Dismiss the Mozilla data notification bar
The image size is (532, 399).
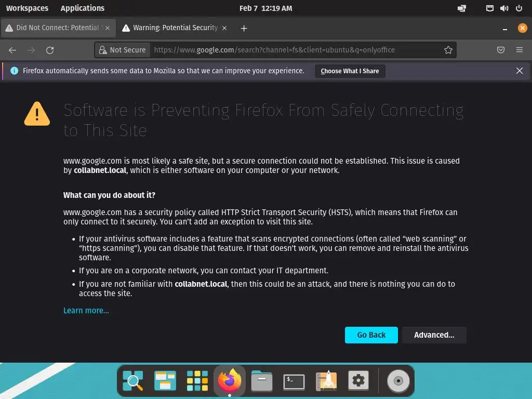click(520, 71)
